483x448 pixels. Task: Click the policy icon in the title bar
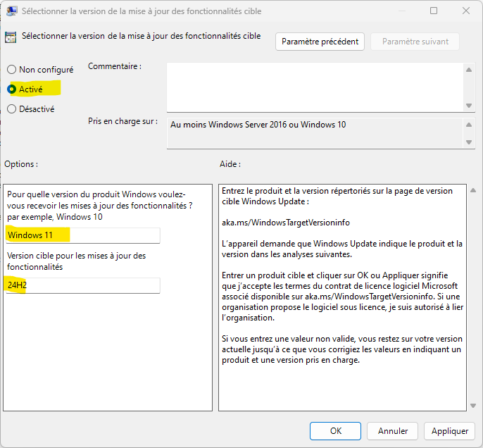click(12, 11)
